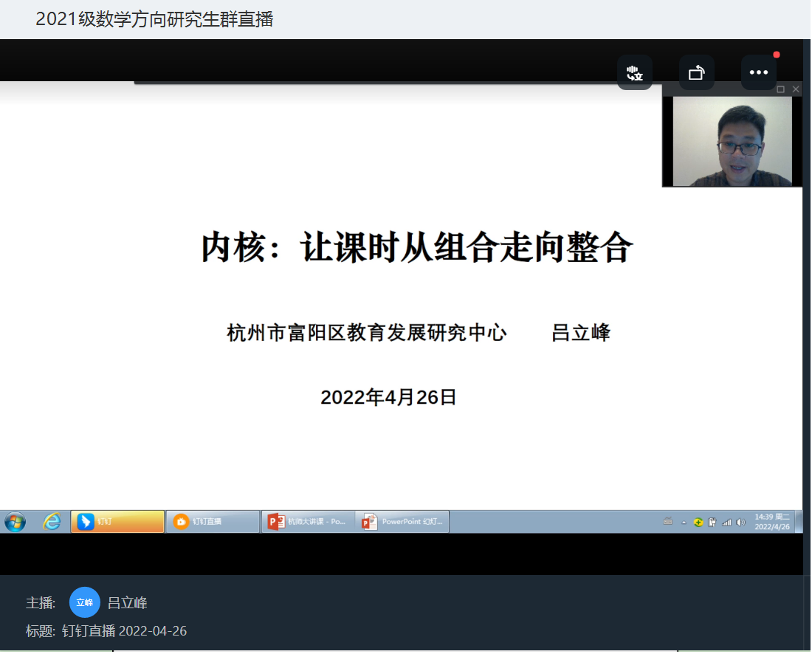Image resolution: width=812 pixels, height=654 pixels.
Task: Click the blue 立峰 host avatar
Action: point(85,602)
